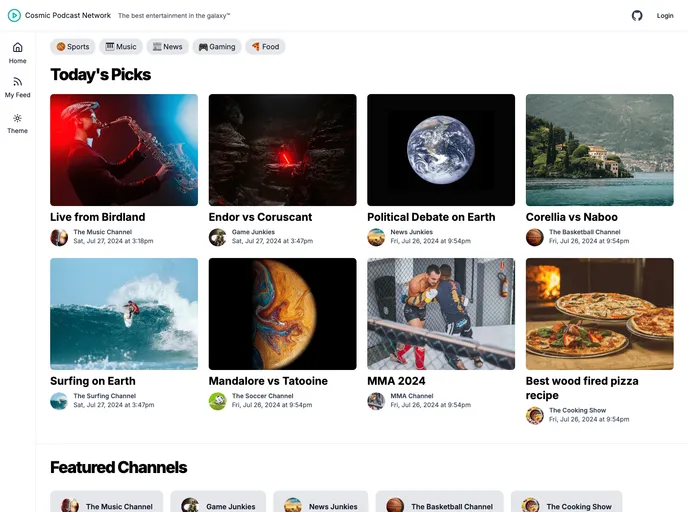Click 'The Soccer Channel' channel name
The width and height of the screenshot is (688, 512).
[262, 396]
